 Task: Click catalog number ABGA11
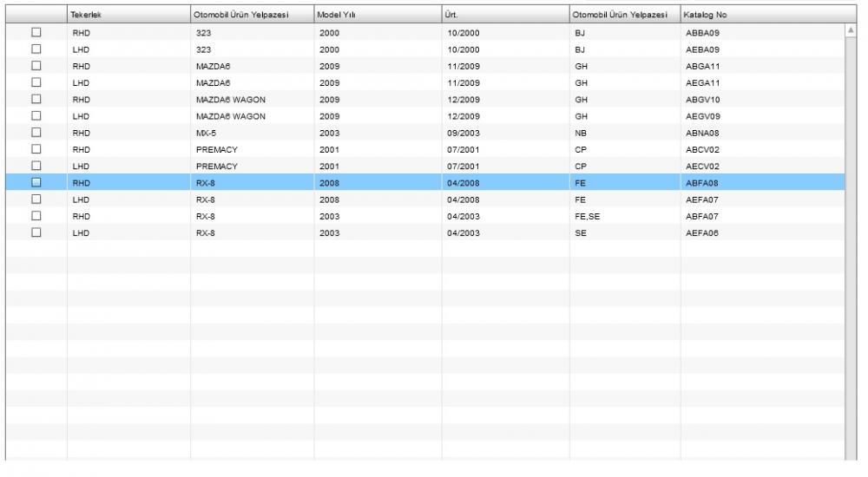(702, 67)
